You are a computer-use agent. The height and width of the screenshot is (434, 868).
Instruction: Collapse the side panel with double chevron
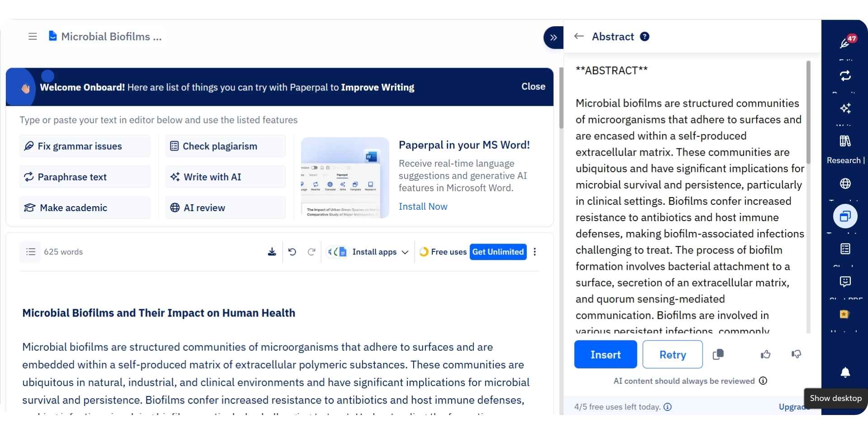[553, 38]
